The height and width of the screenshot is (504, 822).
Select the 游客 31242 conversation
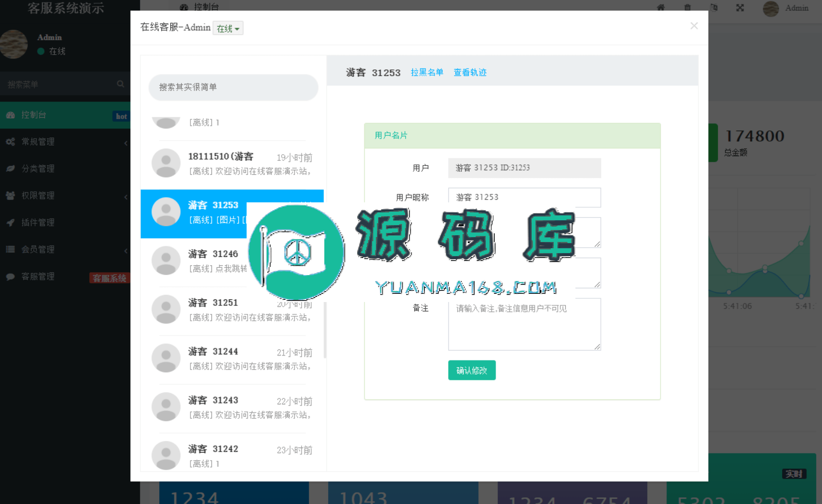[232, 452]
